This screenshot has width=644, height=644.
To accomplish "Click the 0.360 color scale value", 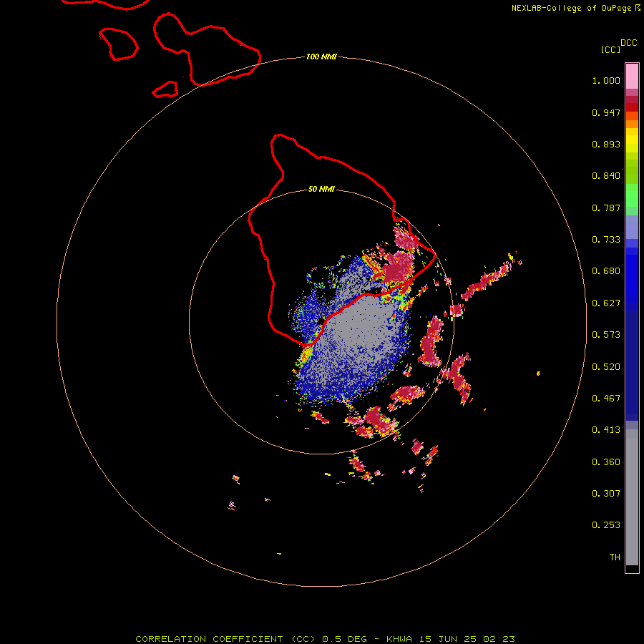I will (x=606, y=462).
